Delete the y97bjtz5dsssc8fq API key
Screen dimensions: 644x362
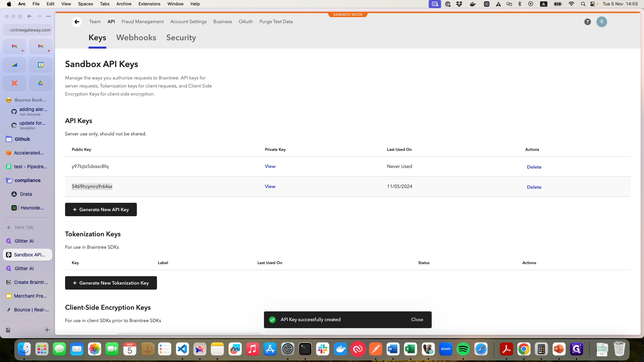tap(534, 167)
